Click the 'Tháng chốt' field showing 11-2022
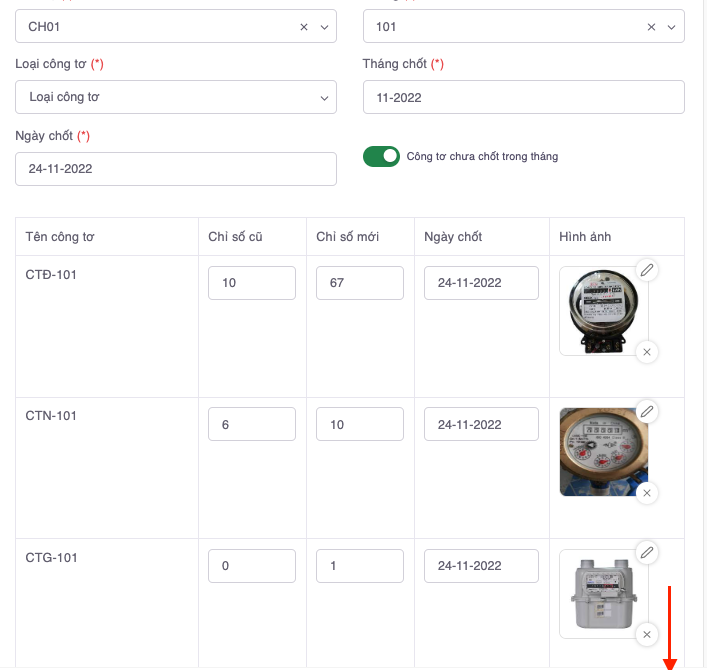 (x=523, y=97)
